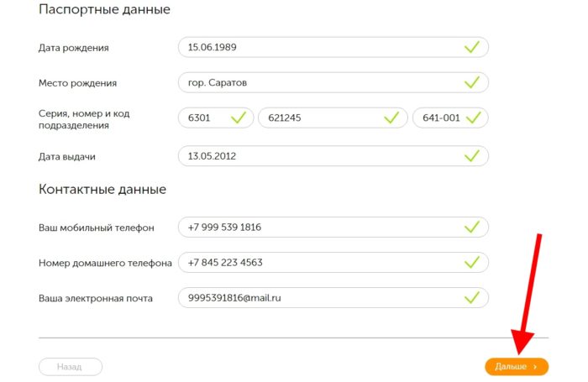Focus the Дата выдачи input field

(x=319, y=156)
